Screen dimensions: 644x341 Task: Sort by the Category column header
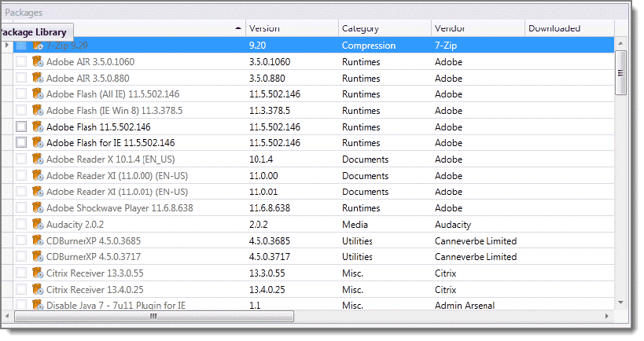tap(385, 28)
